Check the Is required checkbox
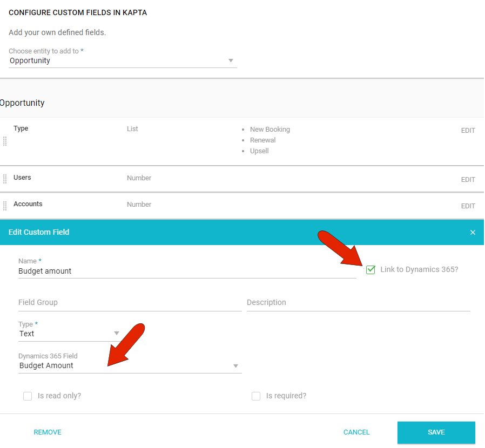Viewport: 485px width, 448px height. coord(256,396)
